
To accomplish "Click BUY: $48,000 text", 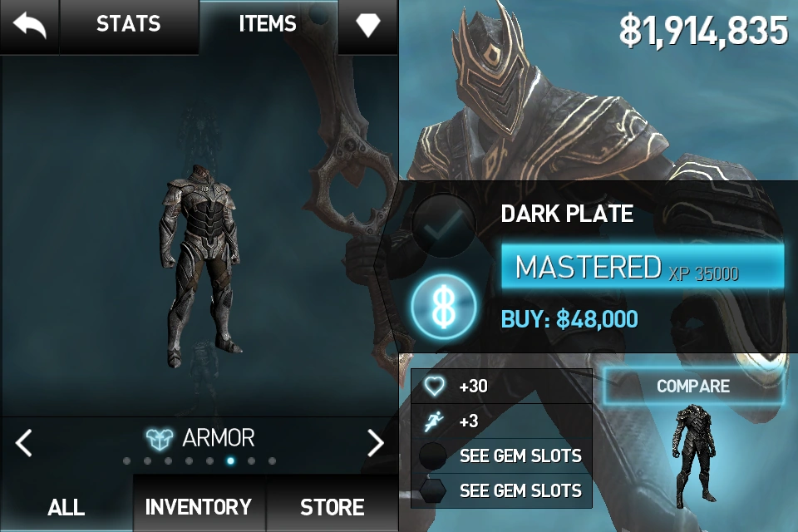I will pos(569,320).
